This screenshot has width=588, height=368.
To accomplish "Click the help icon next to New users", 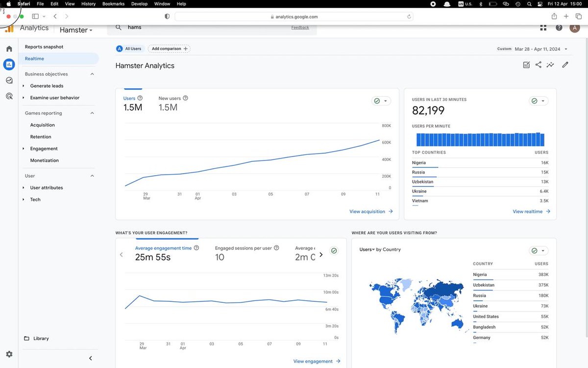I will pos(185,98).
